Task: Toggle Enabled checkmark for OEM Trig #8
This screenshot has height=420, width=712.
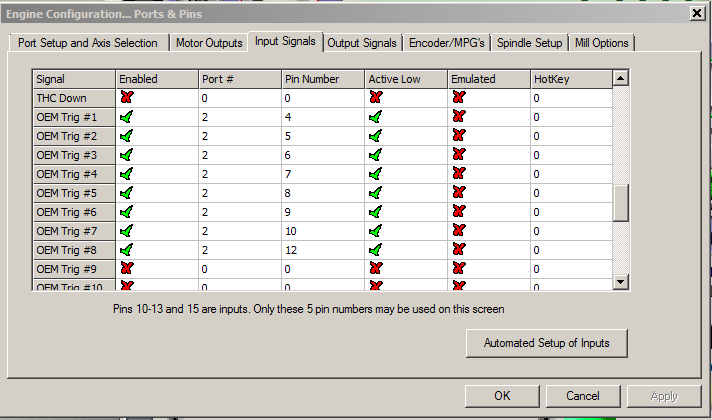Action: click(126, 250)
